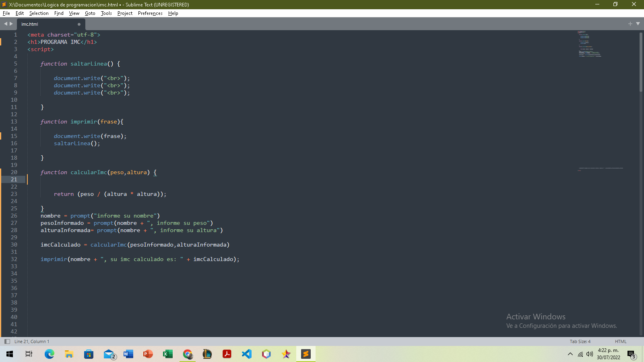This screenshot has width=644, height=362.
Task: Click the Line 21, Column 1 status text
Action: [32, 341]
